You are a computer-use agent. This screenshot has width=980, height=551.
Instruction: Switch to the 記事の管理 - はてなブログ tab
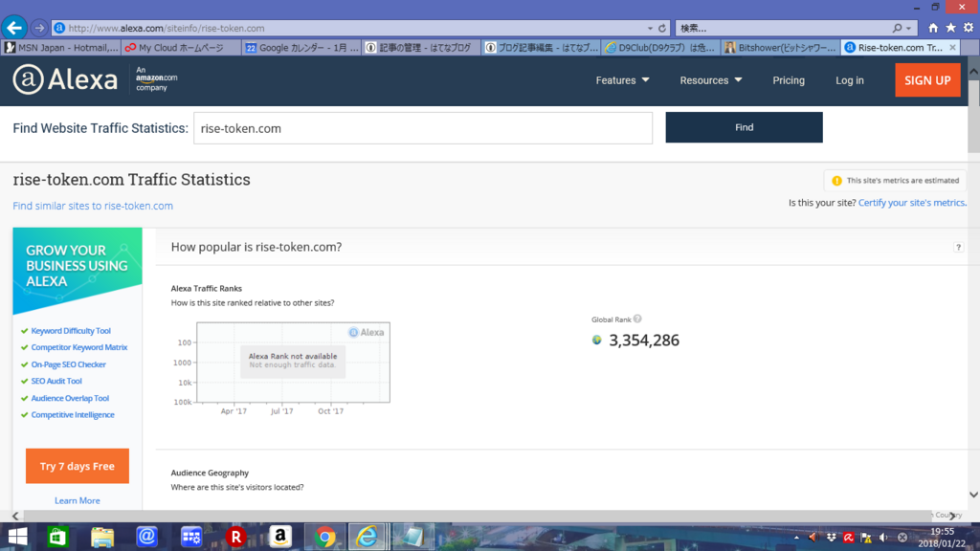pyautogui.click(x=421, y=48)
